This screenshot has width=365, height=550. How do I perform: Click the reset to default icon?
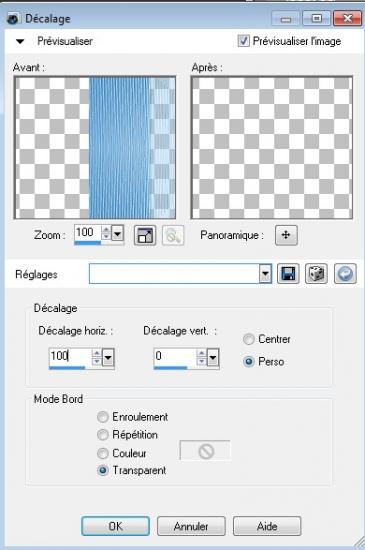point(345,274)
